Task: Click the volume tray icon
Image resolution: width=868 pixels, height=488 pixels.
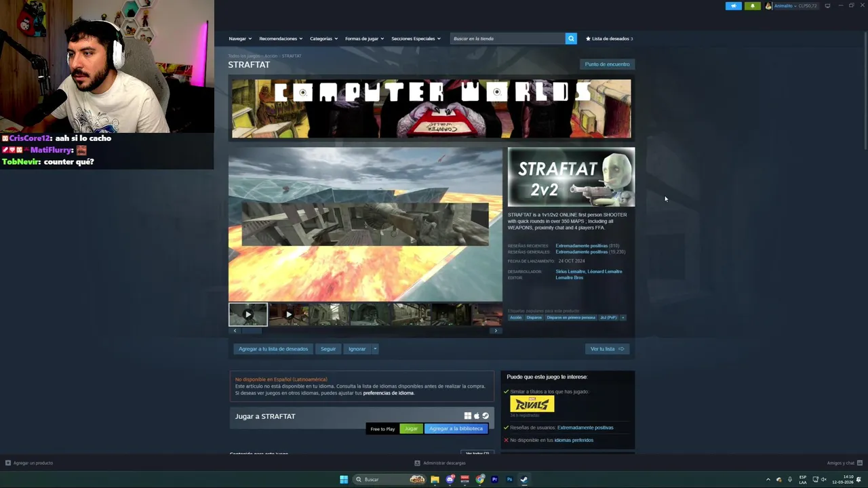Action: (824, 479)
